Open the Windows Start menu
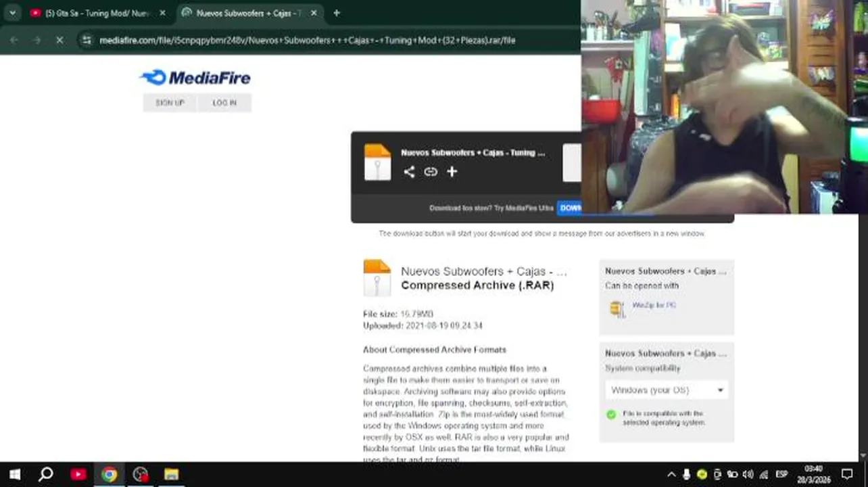The width and height of the screenshot is (868, 487). pyautogui.click(x=14, y=474)
